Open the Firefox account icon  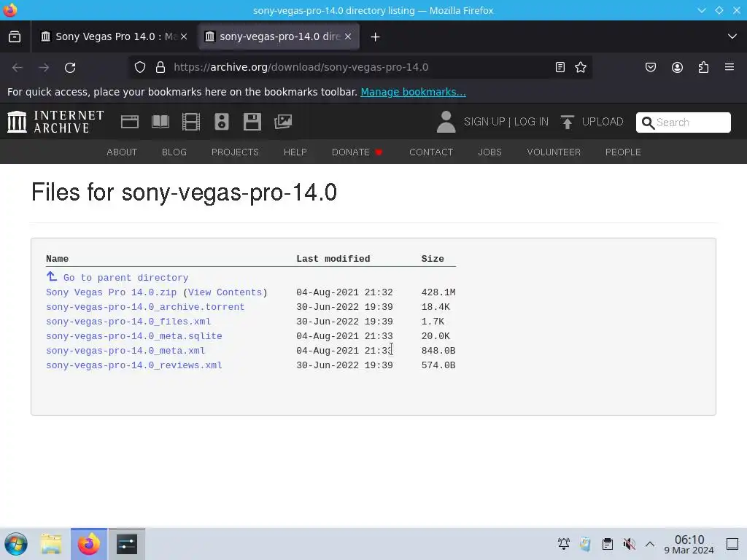[x=677, y=67]
